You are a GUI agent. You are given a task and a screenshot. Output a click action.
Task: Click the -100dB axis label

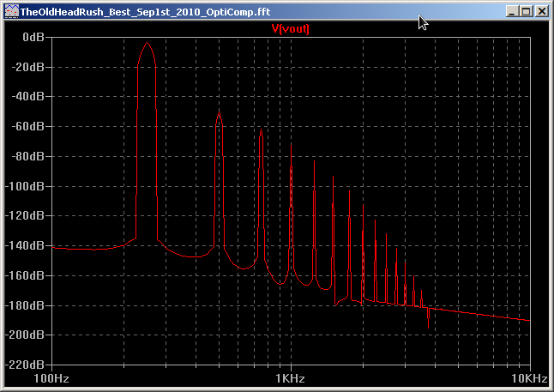(x=25, y=186)
